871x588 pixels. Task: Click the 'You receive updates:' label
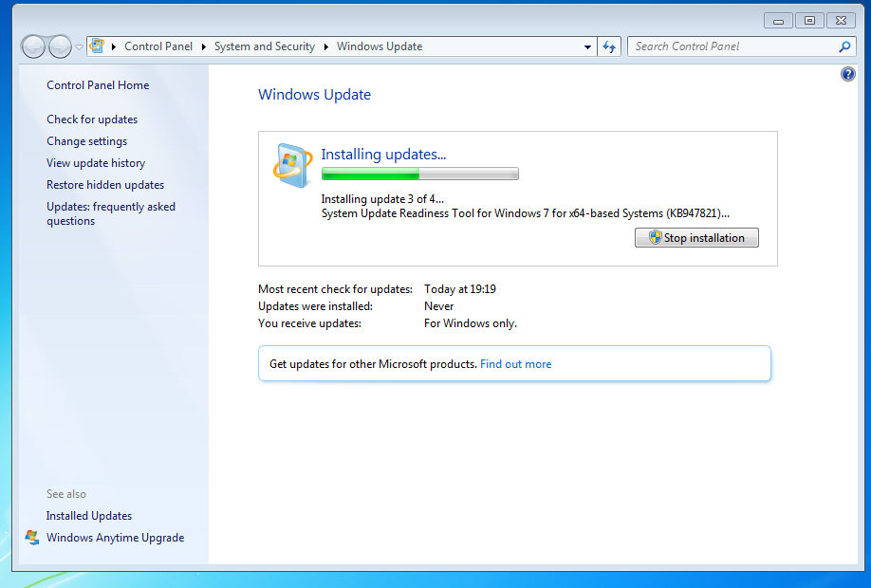tap(309, 323)
